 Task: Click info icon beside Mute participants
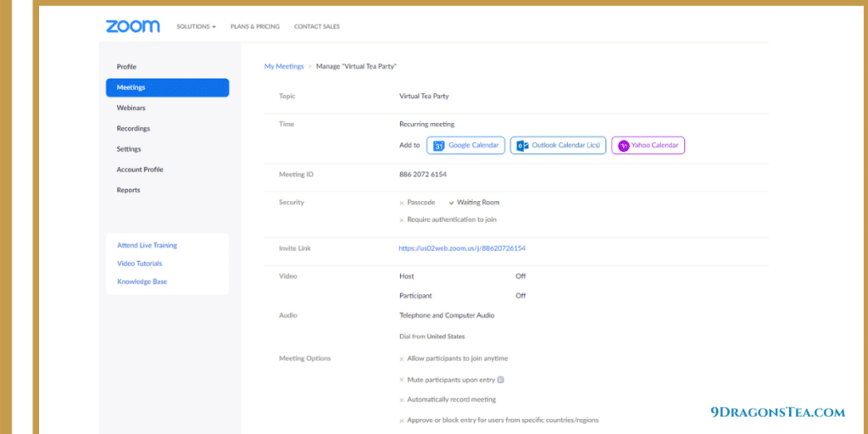501,380
